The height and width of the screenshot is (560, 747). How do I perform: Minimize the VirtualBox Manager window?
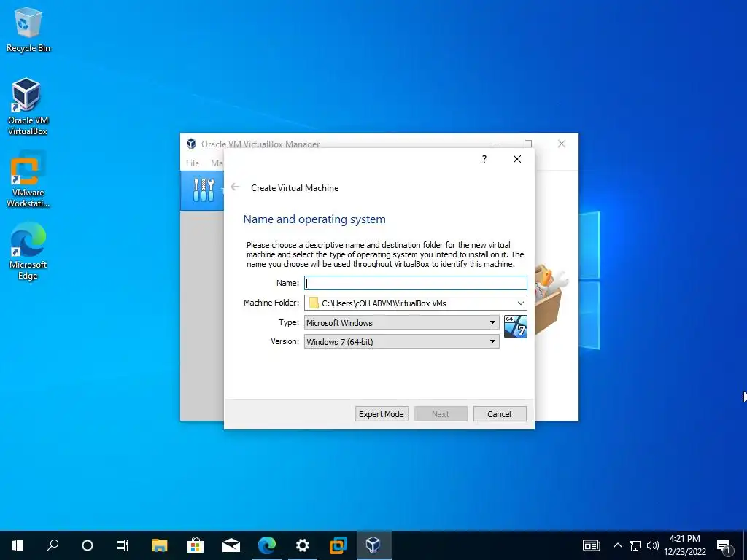click(x=495, y=144)
